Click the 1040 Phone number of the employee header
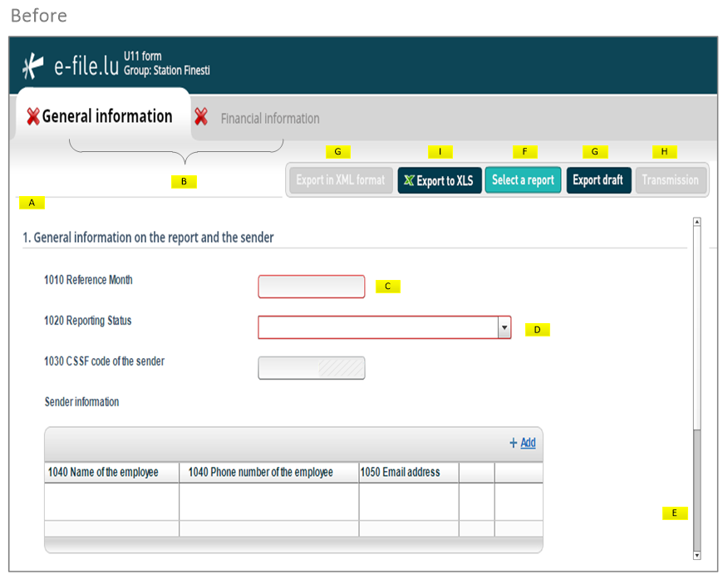The width and height of the screenshot is (728, 579). click(268, 473)
